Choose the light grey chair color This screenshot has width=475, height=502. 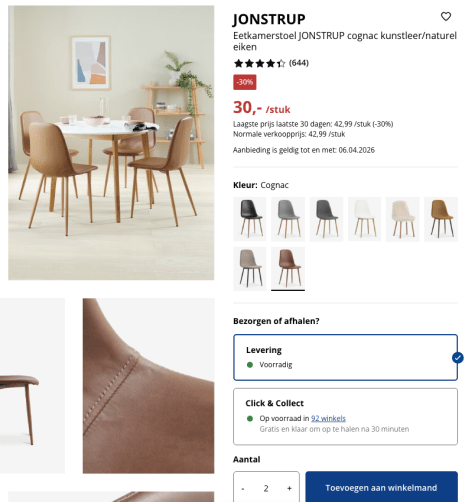tap(288, 219)
